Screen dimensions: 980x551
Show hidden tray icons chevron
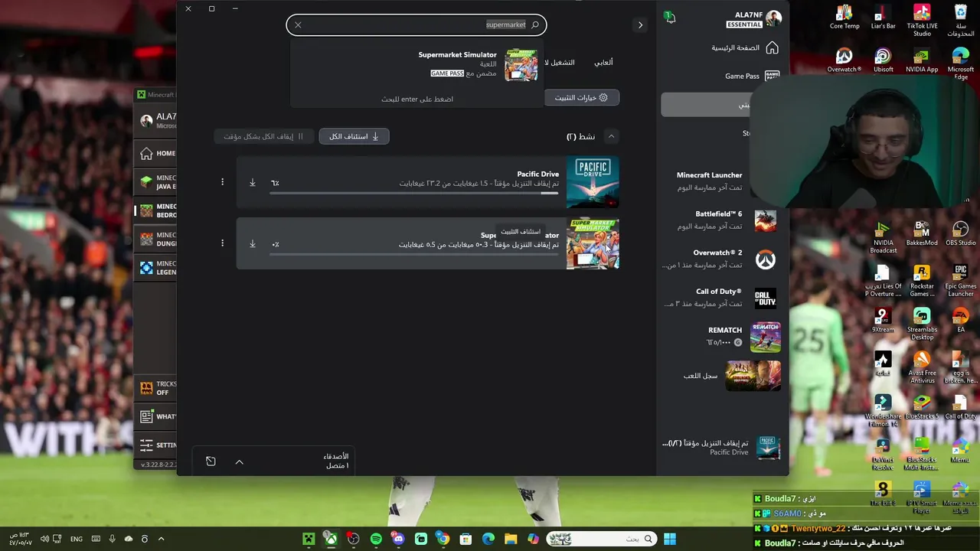click(x=161, y=539)
